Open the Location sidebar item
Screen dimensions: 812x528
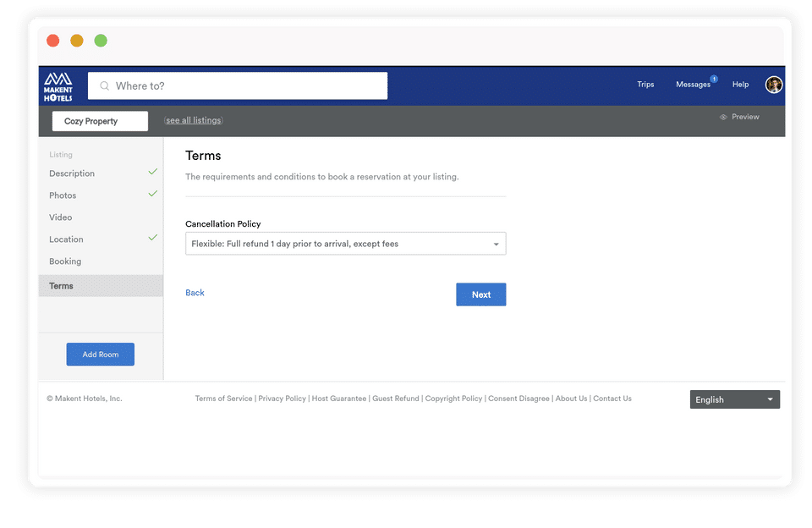[66, 239]
